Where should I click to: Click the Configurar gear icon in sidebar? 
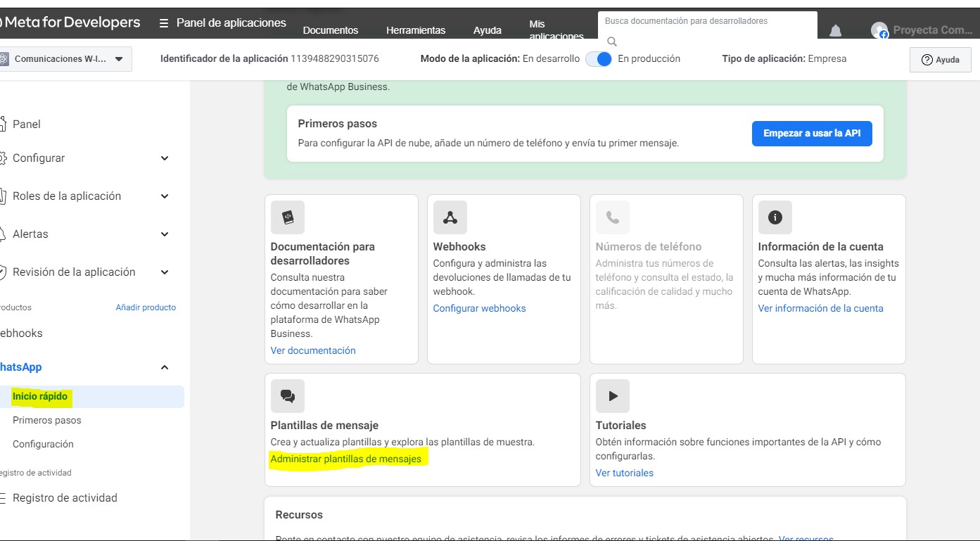pos(2,158)
